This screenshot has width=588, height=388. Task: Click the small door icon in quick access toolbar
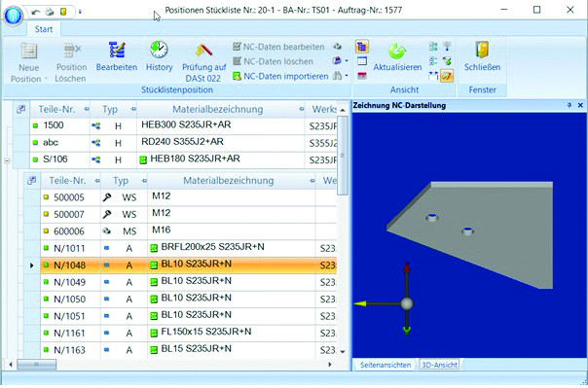click(x=63, y=12)
